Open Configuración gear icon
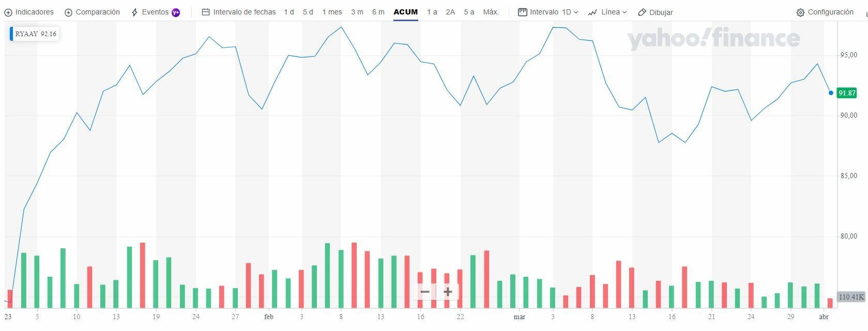This screenshot has height=331, width=868. (800, 12)
